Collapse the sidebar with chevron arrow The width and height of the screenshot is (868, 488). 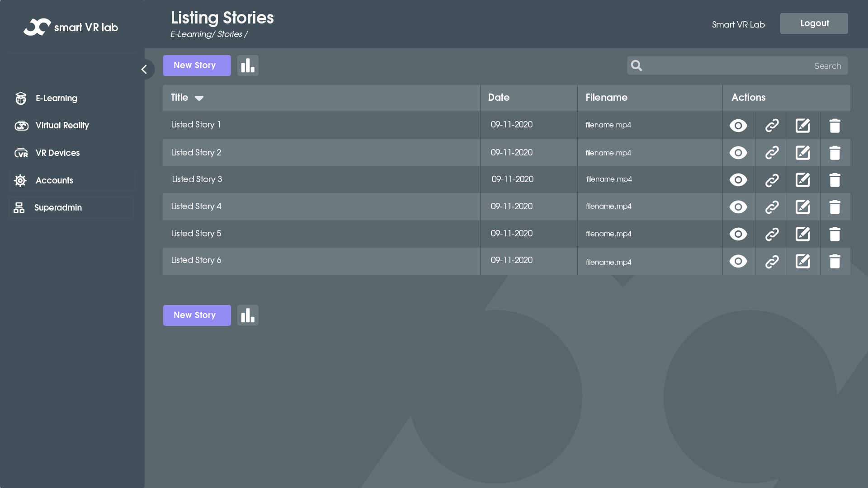144,70
